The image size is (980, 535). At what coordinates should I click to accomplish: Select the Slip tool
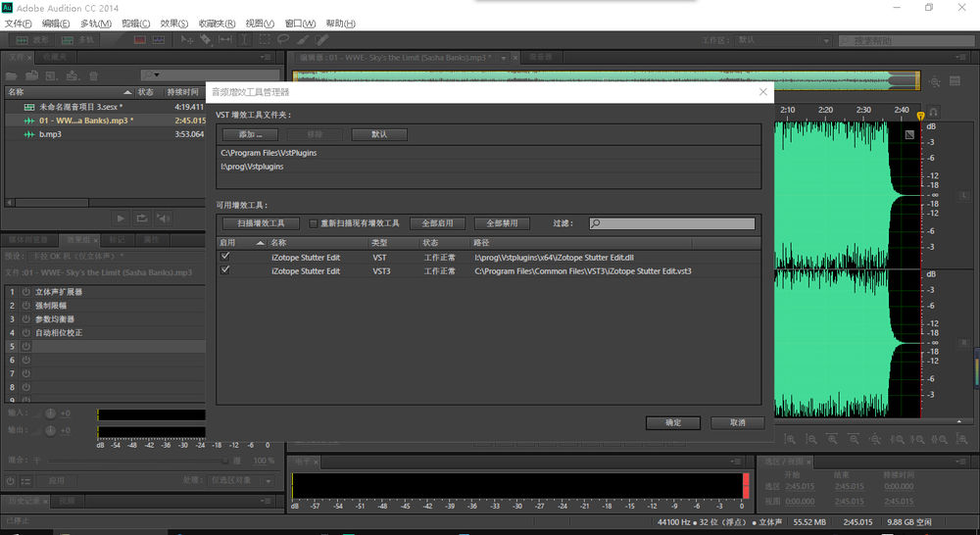(x=225, y=40)
